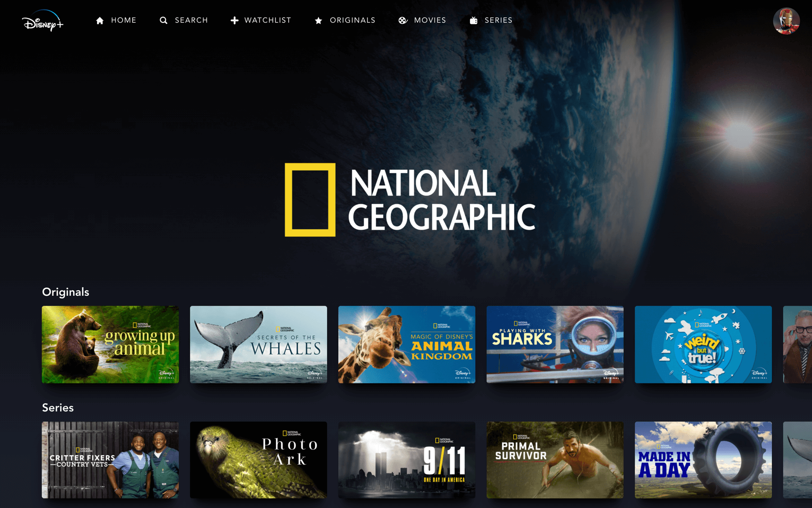
Task: Open the Weird But True! tile
Action: (x=703, y=345)
